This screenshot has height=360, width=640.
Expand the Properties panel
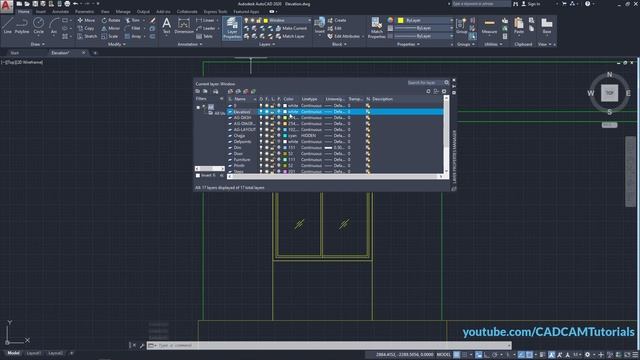[x=408, y=44]
